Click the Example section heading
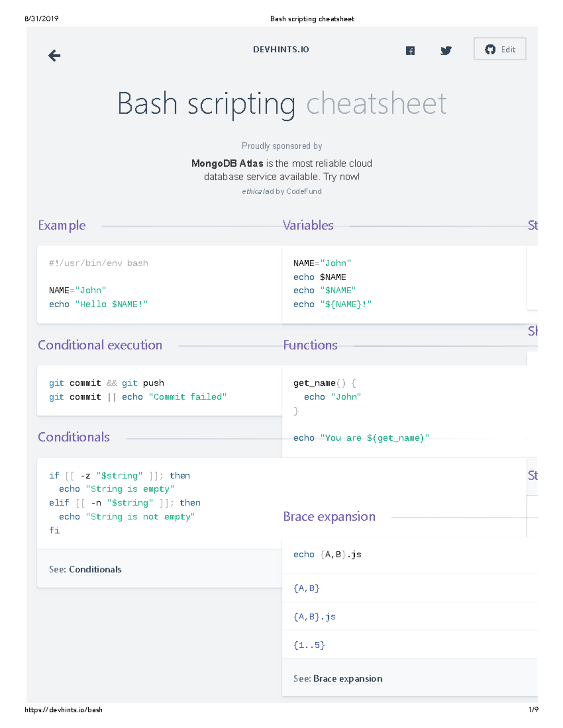Screen dimensions: 563x728 (x=62, y=225)
